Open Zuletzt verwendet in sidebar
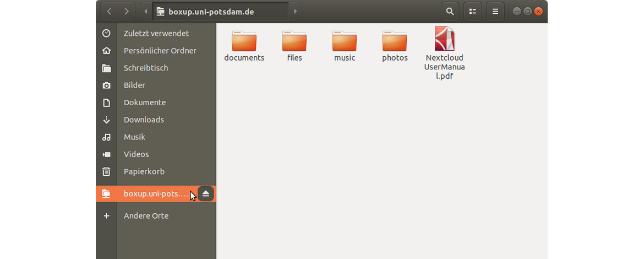Screen dimensions: 644x259 [x=156, y=34]
